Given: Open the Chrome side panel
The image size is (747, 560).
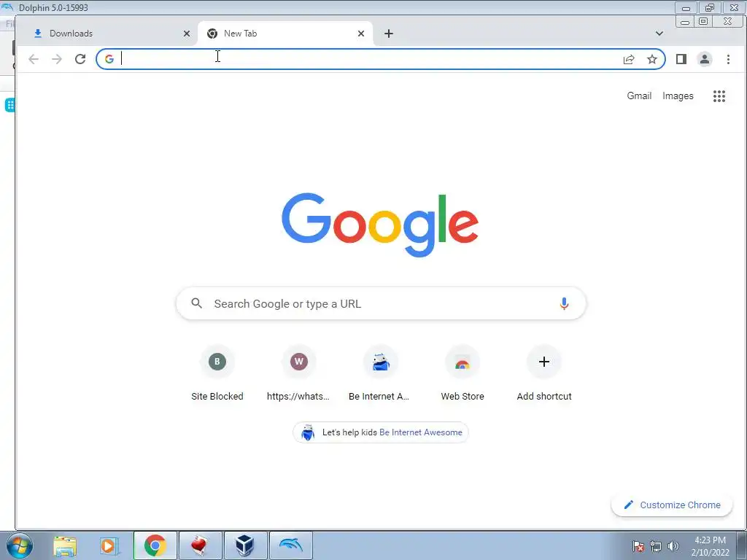Looking at the screenshot, I should (681, 59).
